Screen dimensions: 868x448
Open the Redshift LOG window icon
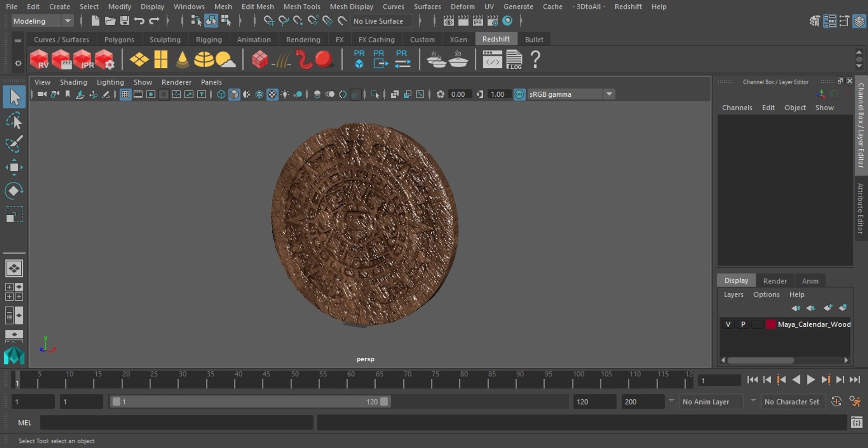coord(514,60)
